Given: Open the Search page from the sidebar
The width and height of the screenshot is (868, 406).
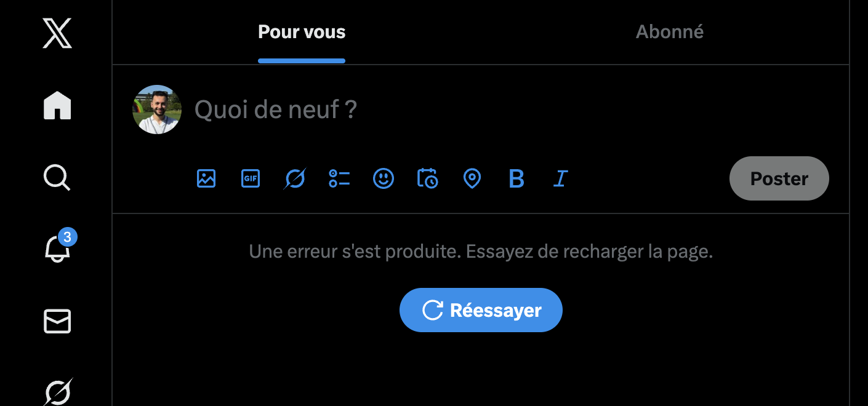Looking at the screenshot, I should click(57, 178).
